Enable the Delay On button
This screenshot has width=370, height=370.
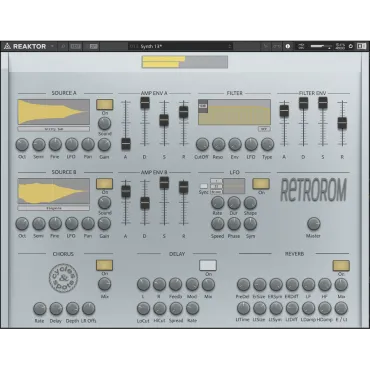click(208, 265)
